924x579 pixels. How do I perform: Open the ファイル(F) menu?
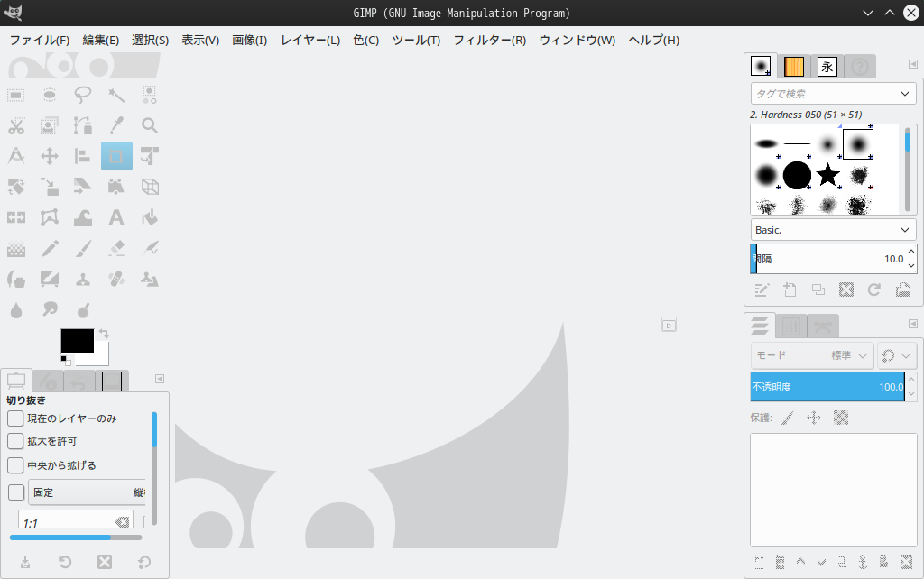tap(40, 40)
